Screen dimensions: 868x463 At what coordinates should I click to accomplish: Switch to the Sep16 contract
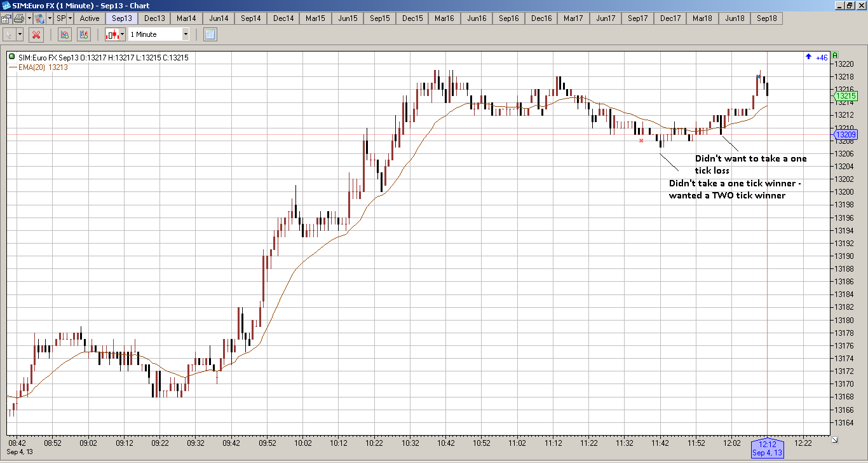pos(509,18)
